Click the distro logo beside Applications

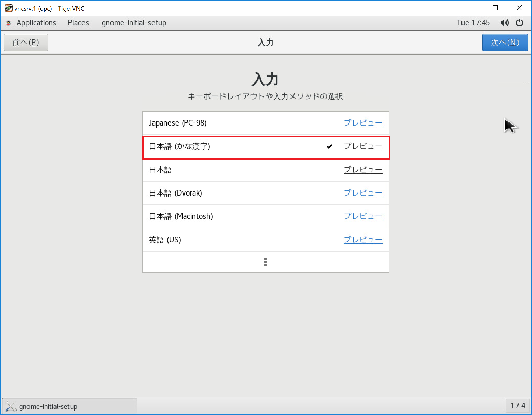(8, 23)
